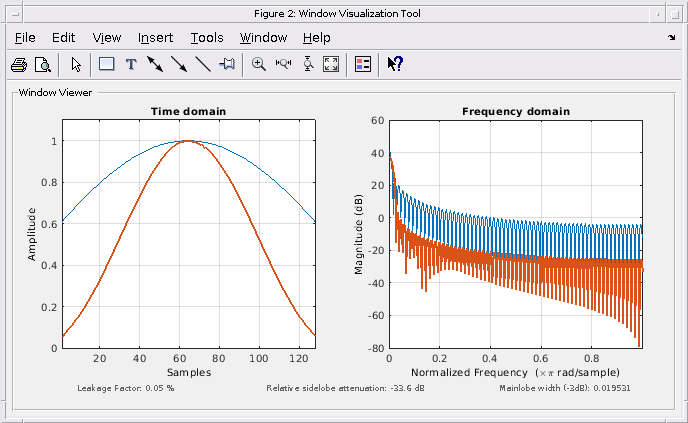The height and width of the screenshot is (423, 688).
Task: Click the What's This help icon
Action: (395, 64)
